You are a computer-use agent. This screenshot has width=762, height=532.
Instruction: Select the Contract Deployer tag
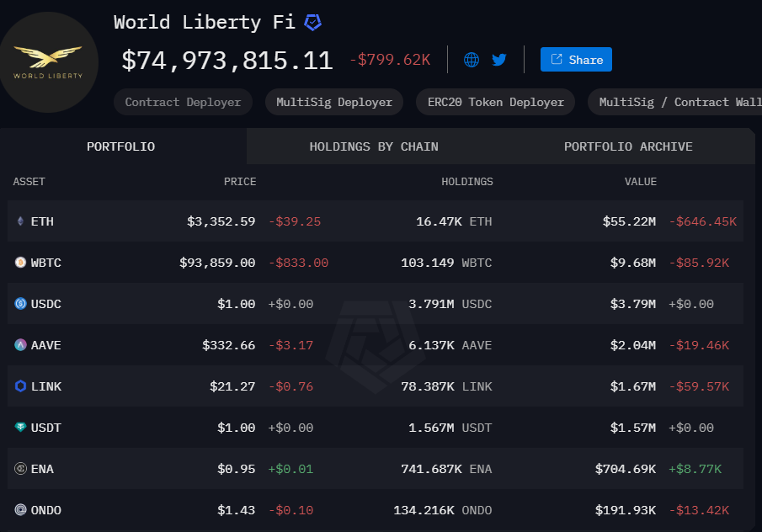point(183,102)
